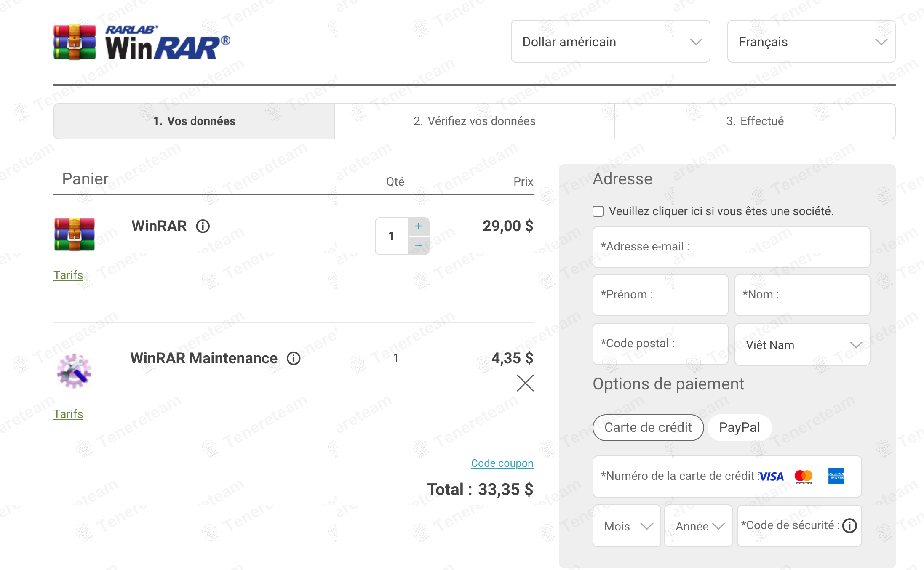Open the Dollar américain currency dropdown
Screen dimensions: 924x570
click(x=610, y=42)
